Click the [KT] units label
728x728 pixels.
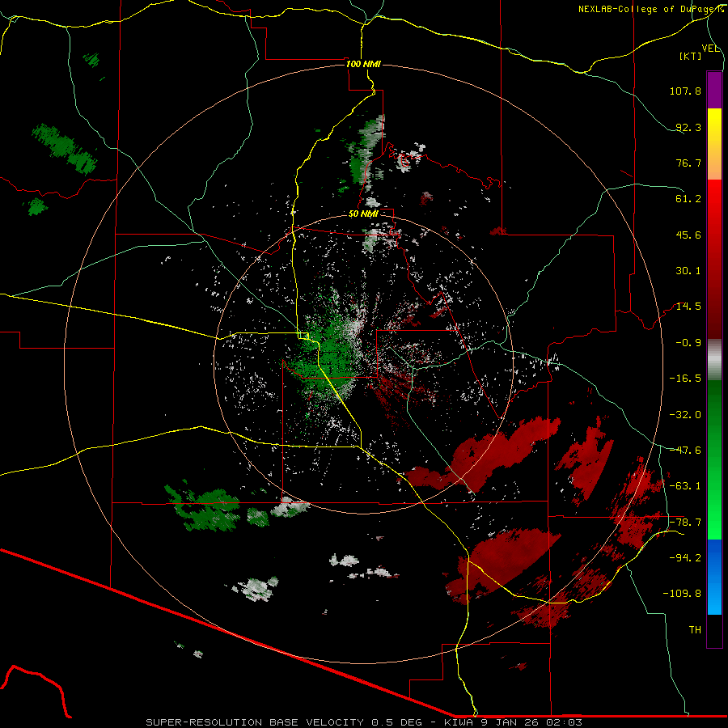pyautogui.click(x=691, y=56)
